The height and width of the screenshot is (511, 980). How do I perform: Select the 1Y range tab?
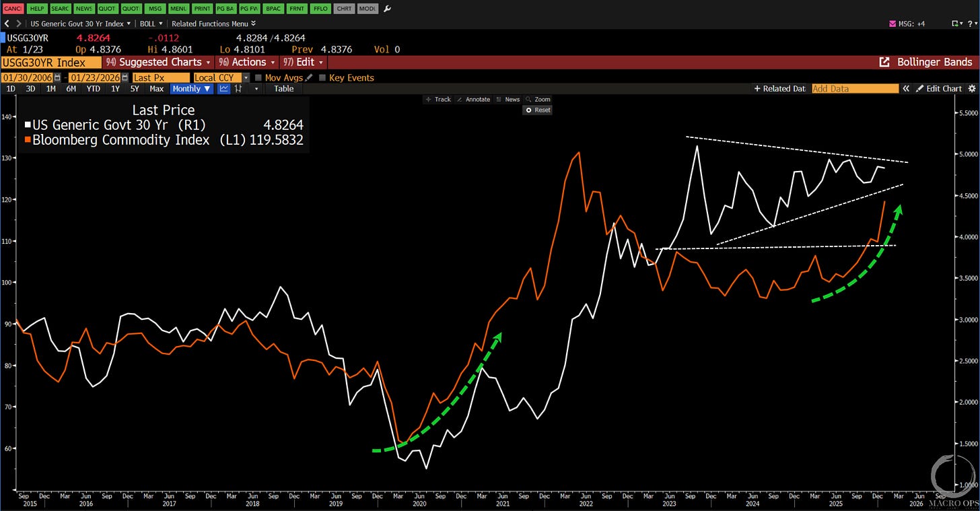point(115,88)
